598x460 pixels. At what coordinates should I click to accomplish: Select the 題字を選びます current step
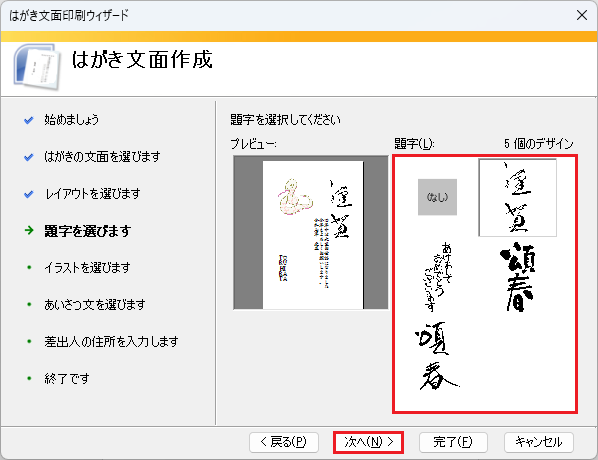tap(88, 230)
